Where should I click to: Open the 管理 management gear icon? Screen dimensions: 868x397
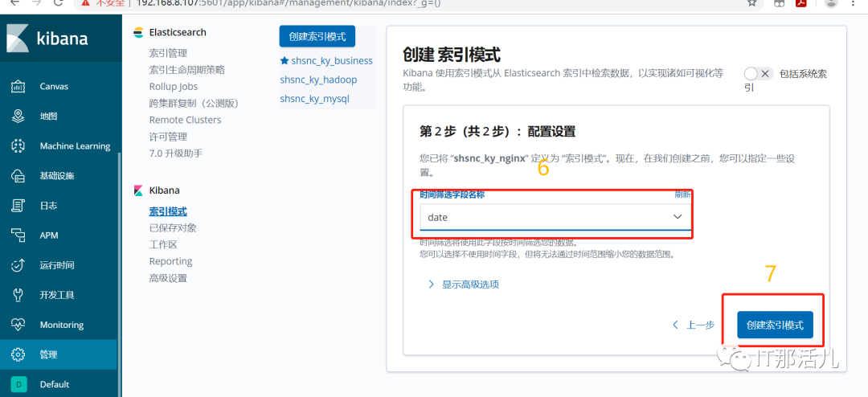[x=18, y=354]
